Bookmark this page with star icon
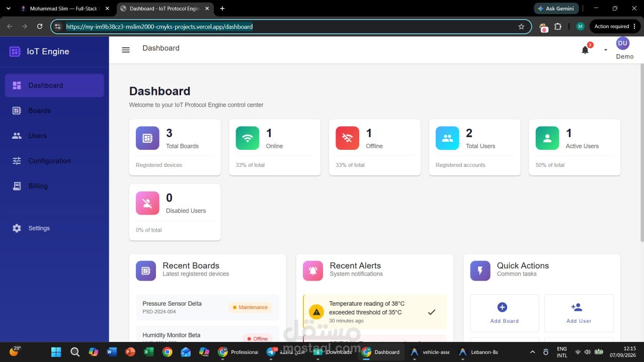644x362 pixels. click(521, 27)
